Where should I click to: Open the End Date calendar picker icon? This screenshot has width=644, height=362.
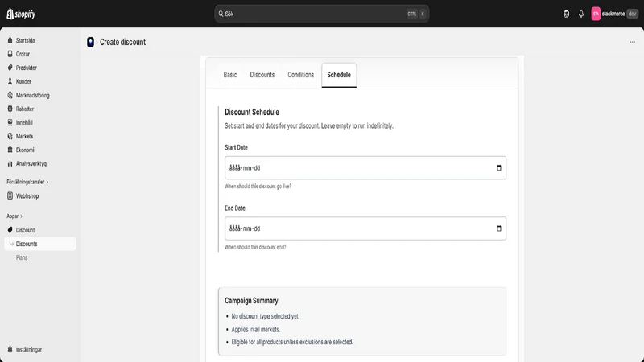[x=499, y=228]
